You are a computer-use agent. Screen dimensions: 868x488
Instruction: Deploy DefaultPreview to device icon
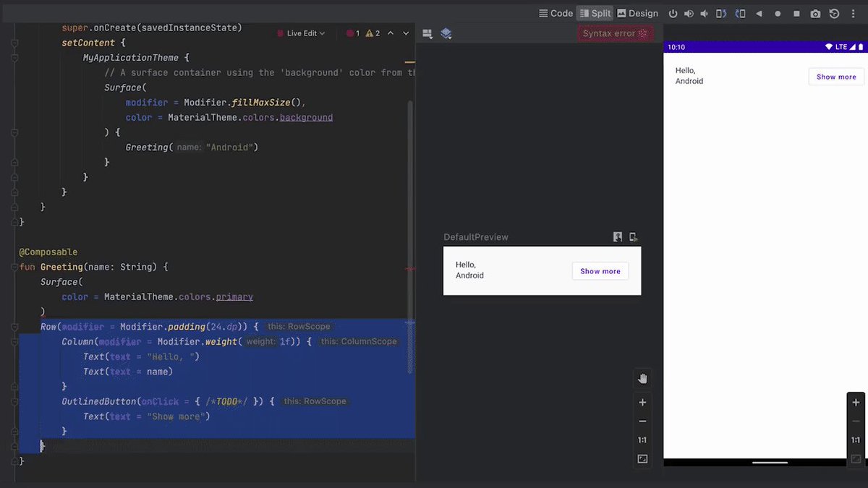(634, 237)
